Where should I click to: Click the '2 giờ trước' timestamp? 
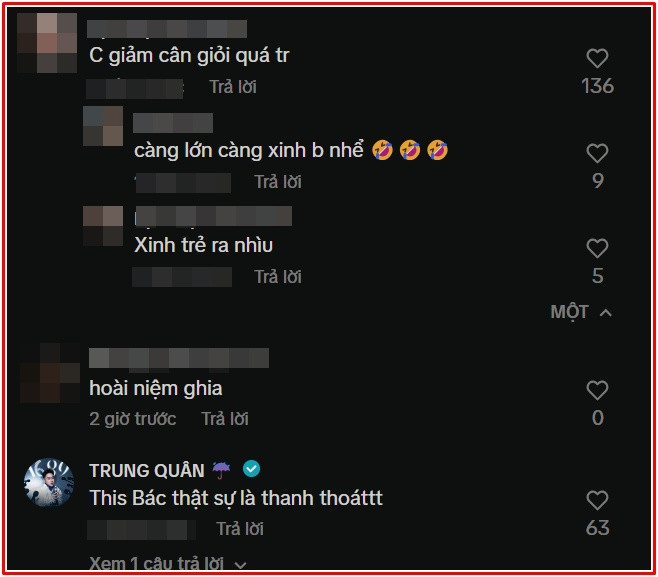click(x=133, y=418)
